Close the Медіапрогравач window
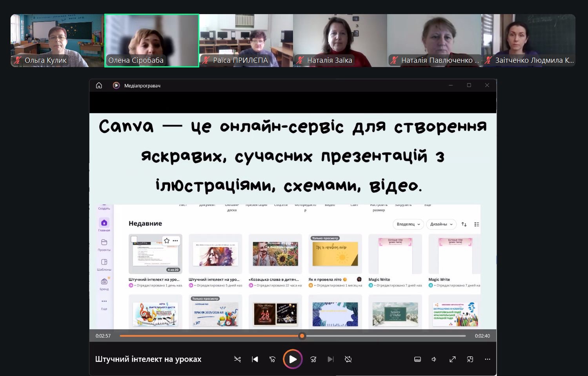Screen dimensions: 588x376 pyautogui.click(x=487, y=85)
